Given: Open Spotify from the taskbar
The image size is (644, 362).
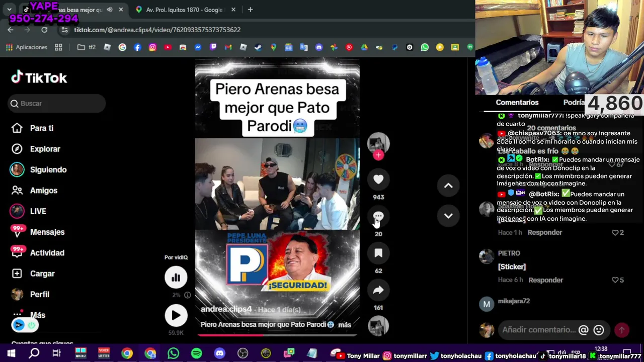Looking at the screenshot, I should click(x=197, y=353).
